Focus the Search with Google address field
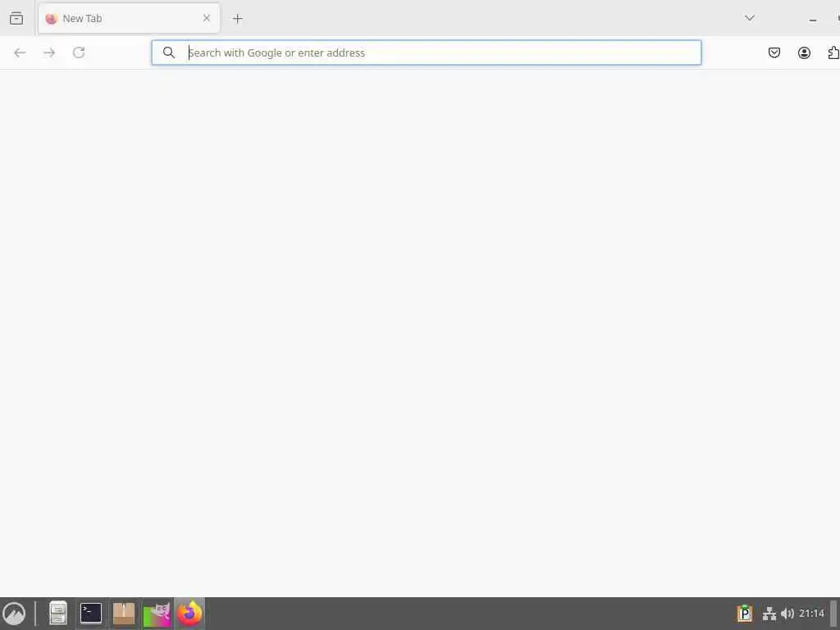 point(427,52)
